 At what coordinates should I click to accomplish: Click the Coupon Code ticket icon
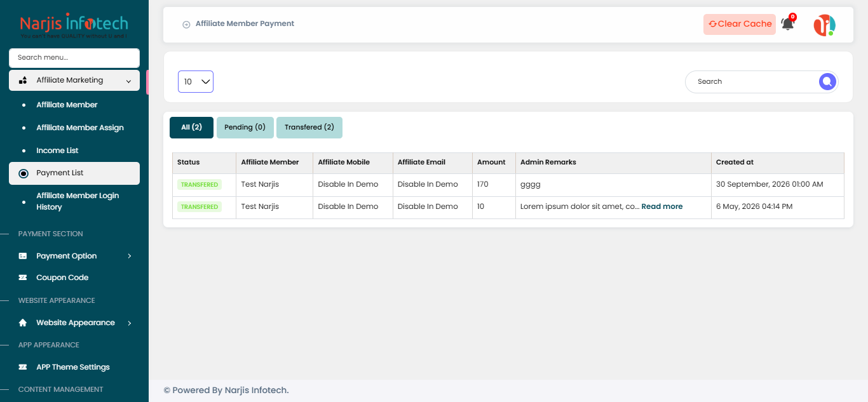pyautogui.click(x=23, y=278)
